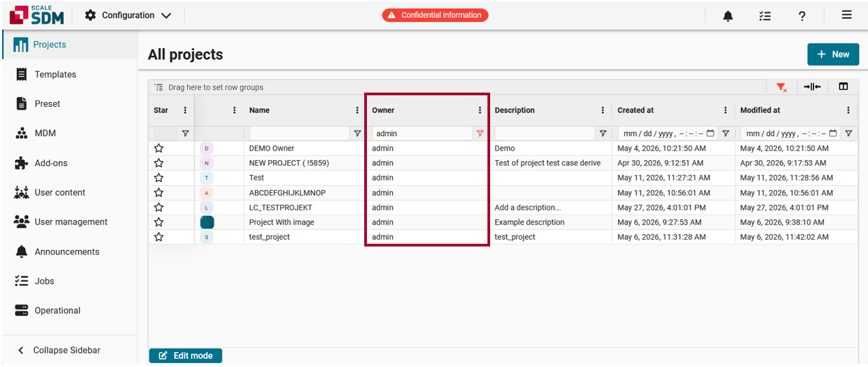The image size is (868, 367).
Task: Switch to Edit mode
Action: (185, 355)
